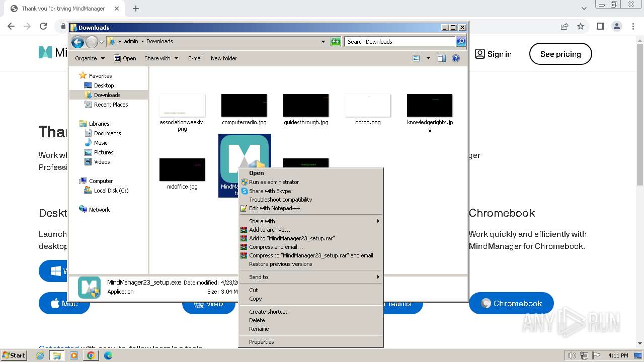Open Chrome three-dot menu
The width and height of the screenshot is (644, 362).
(632, 26)
